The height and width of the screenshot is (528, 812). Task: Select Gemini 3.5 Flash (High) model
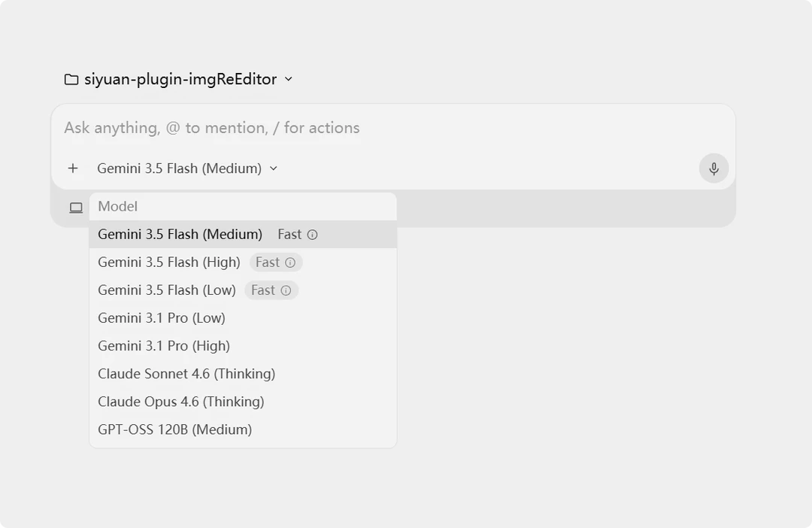pos(243,262)
